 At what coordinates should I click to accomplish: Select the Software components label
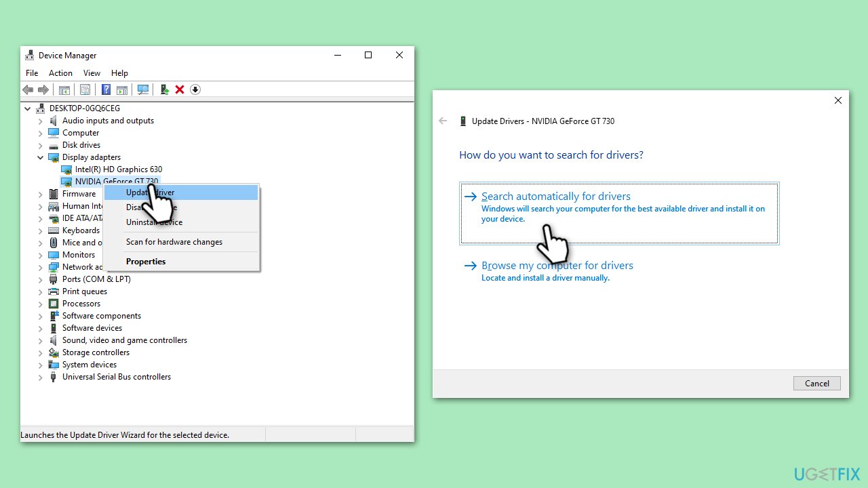pyautogui.click(x=102, y=316)
